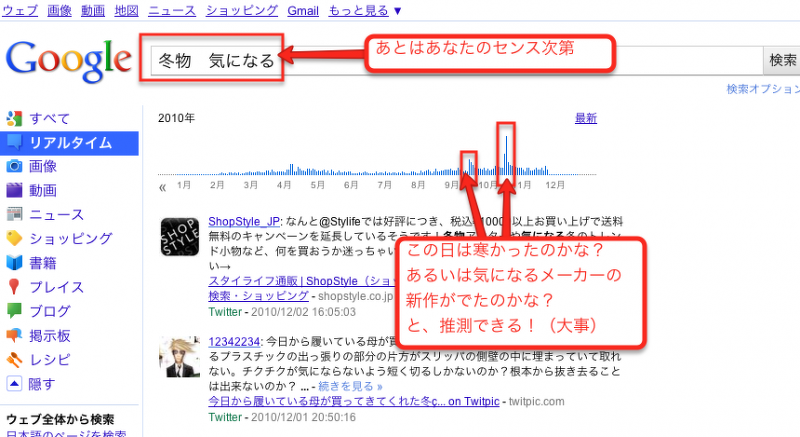This screenshot has width=800, height=437.
Task: Select レシピ filter label in sidebar
Action: coord(49,359)
